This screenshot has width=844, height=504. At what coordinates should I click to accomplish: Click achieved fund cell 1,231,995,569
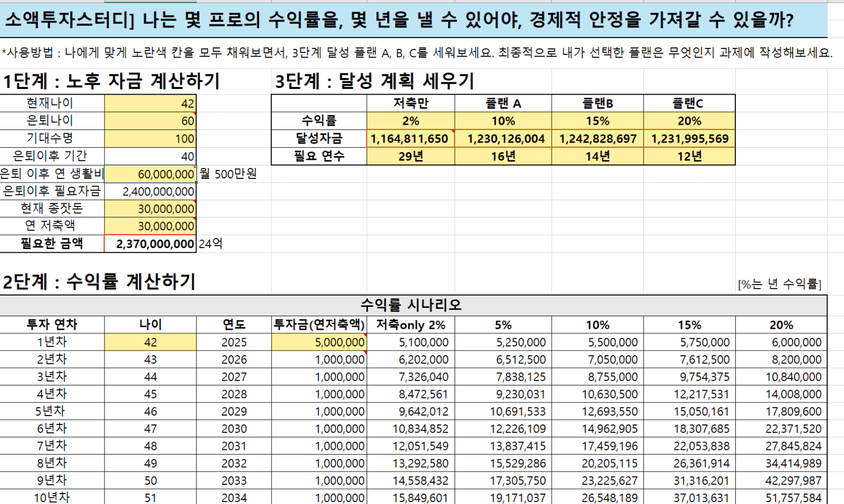click(x=690, y=138)
